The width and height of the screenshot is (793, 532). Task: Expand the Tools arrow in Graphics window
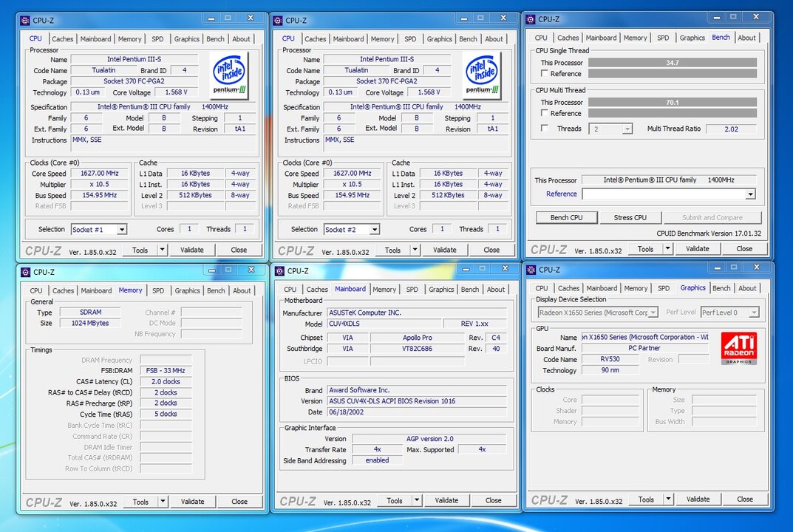point(668,499)
